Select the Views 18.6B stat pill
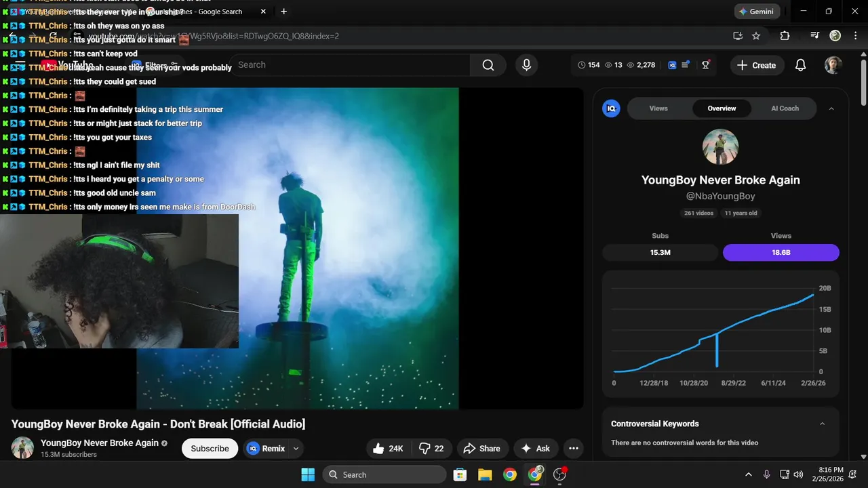The width and height of the screenshot is (868, 488). [x=781, y=252]
